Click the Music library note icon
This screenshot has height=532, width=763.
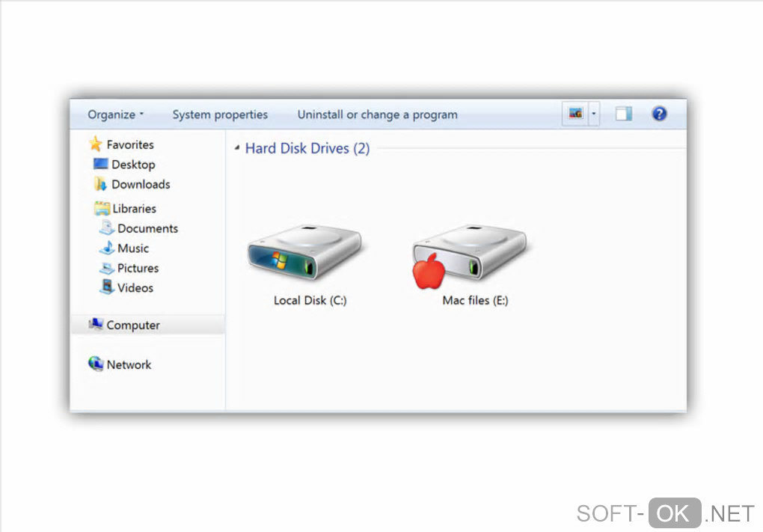pos(107,248)
